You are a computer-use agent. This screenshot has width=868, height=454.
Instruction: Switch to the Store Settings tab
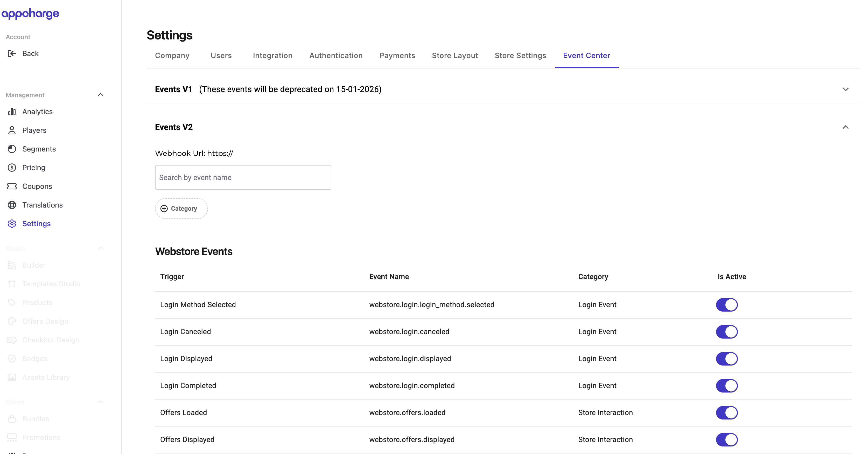pyautogui.click(x=520, y=56)
